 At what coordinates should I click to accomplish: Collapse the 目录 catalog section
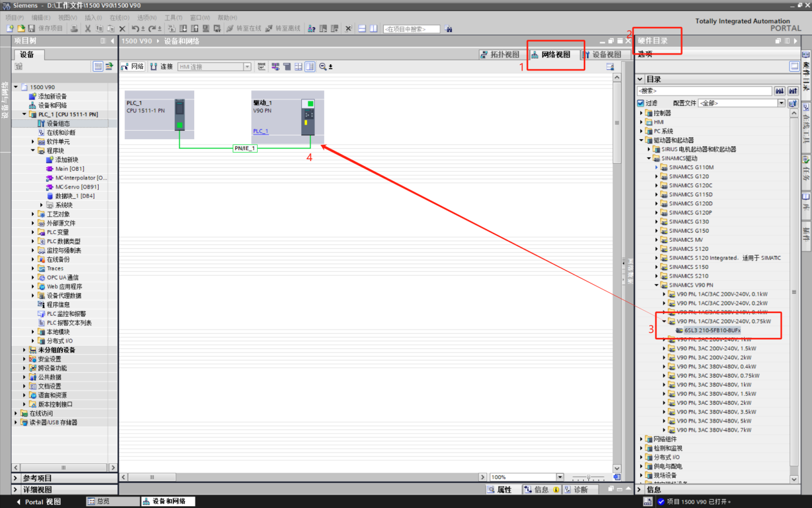click(x=640, y=80)
